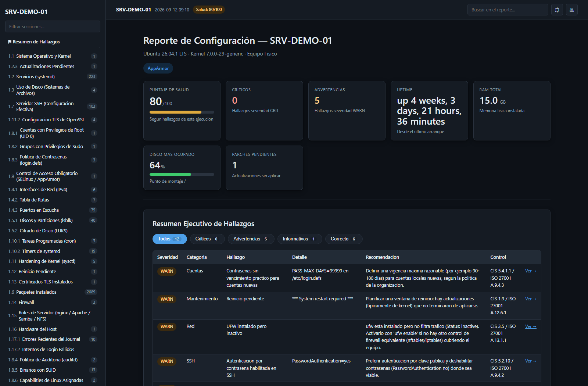Viewport: 588px width, 386px height.
Task: Open Uso de Disco section
Action: coord(53,90)
